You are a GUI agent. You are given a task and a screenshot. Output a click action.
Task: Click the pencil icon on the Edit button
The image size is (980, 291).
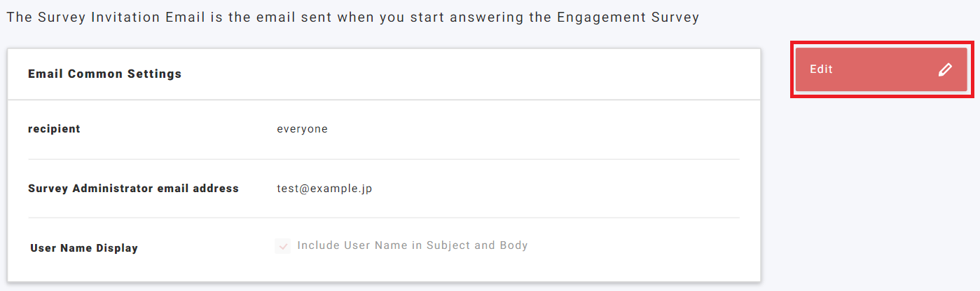[945, 69]
